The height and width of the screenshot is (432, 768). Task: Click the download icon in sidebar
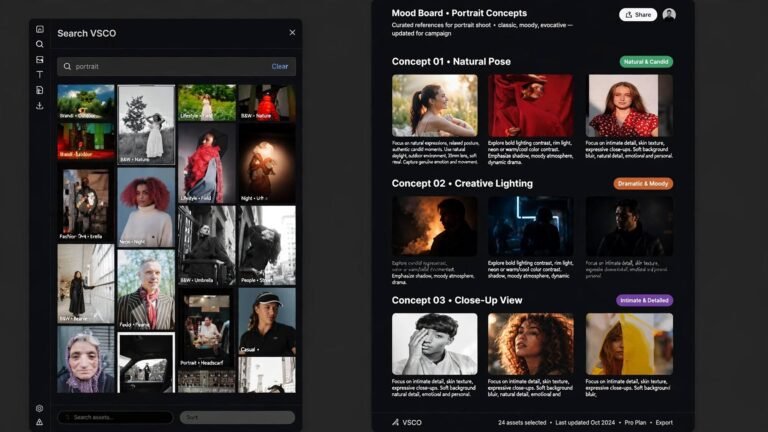pos(40,105)
